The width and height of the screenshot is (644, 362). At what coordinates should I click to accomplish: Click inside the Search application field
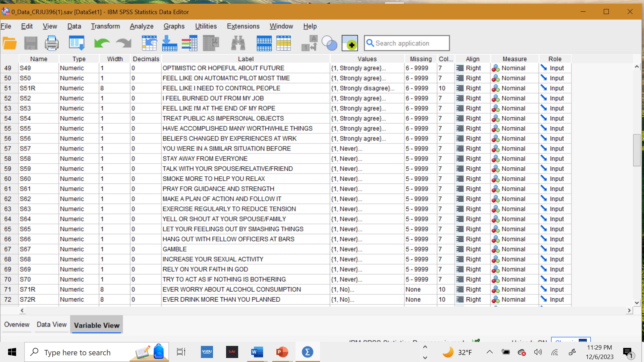coord(407,43)
